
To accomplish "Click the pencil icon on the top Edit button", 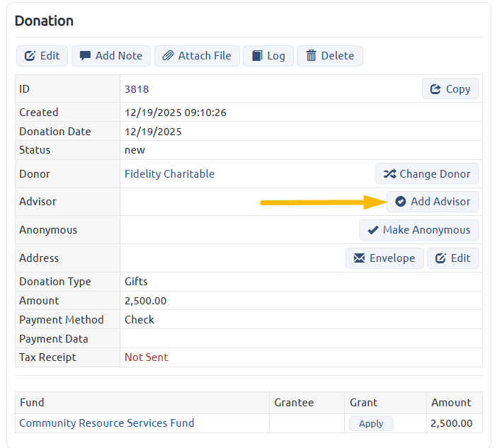I will point(30,56).
